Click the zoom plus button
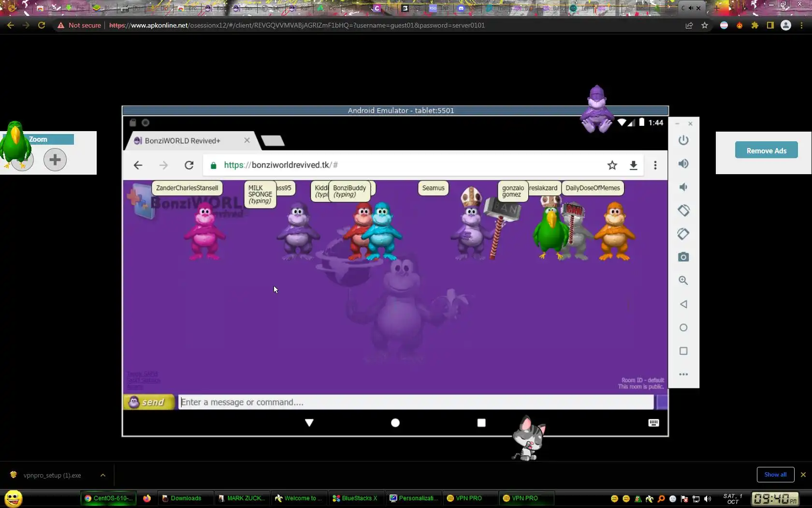Screen dimensions: 812x508 coord(55,159)
